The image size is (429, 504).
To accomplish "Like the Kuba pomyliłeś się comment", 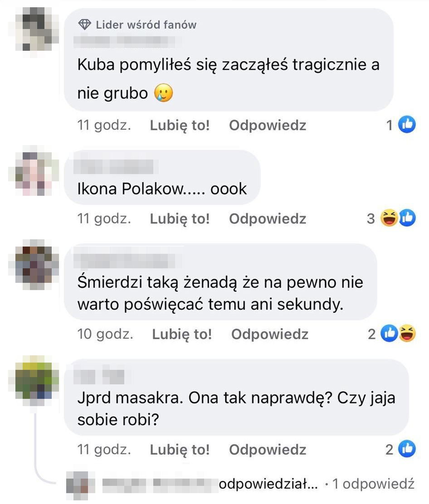I will 180,126.
